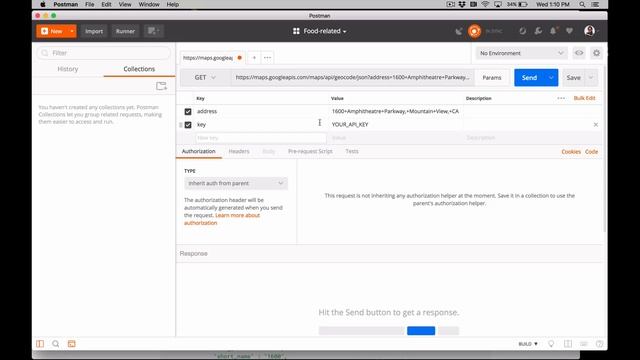Click the orange New button
The image size is (640, 360).
tap(52, 31)
